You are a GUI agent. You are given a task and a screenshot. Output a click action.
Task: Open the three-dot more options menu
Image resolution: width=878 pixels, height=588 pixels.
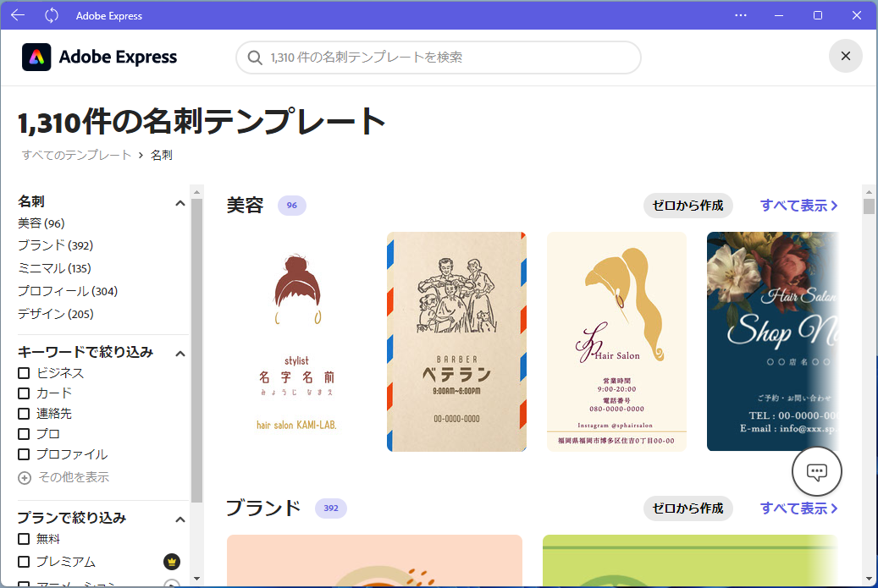(741, 15)
